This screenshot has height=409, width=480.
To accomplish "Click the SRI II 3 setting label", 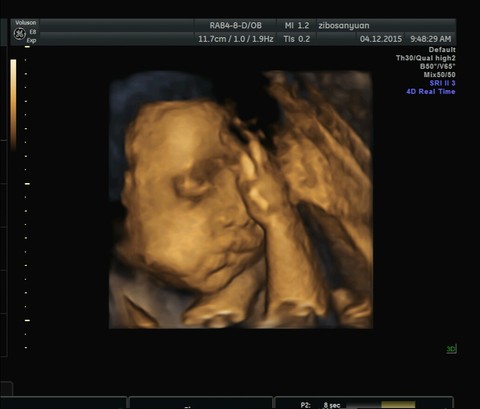I will pyautogui.click(x=442, y=83).
